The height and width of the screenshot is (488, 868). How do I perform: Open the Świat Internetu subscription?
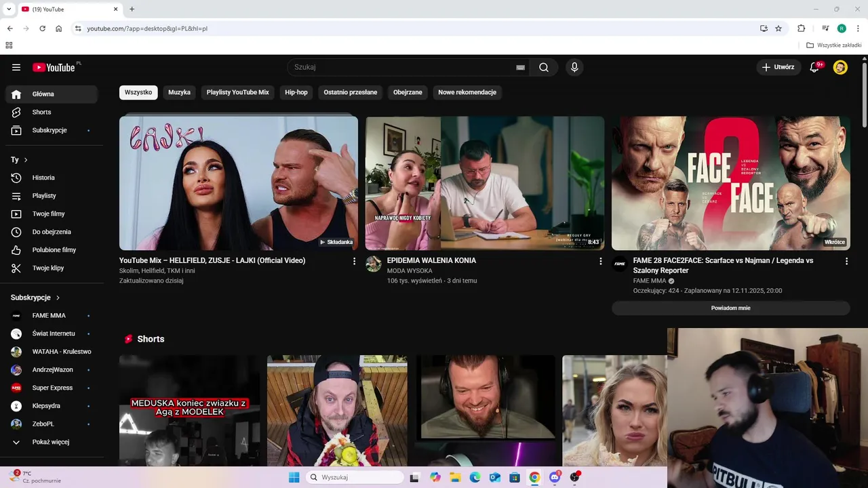pyautogui.click(x=52, y=333)
